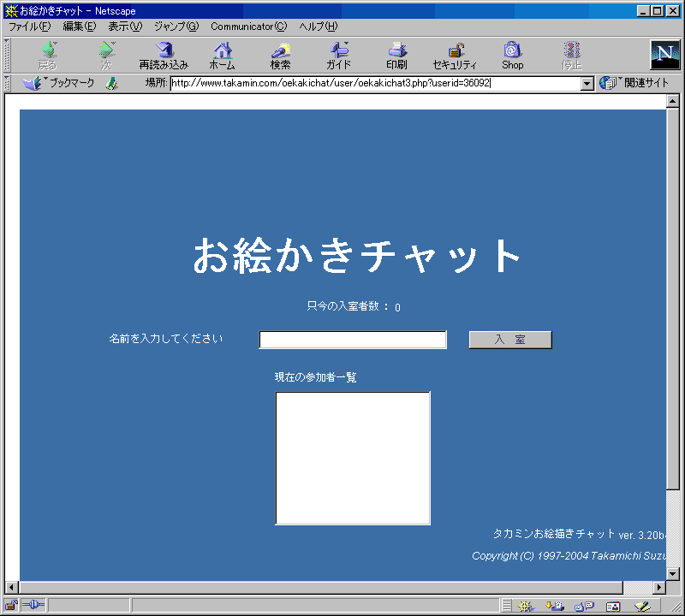
Task: Click the horizontal scrollbar thumb
Action: (x=320, y=588)
